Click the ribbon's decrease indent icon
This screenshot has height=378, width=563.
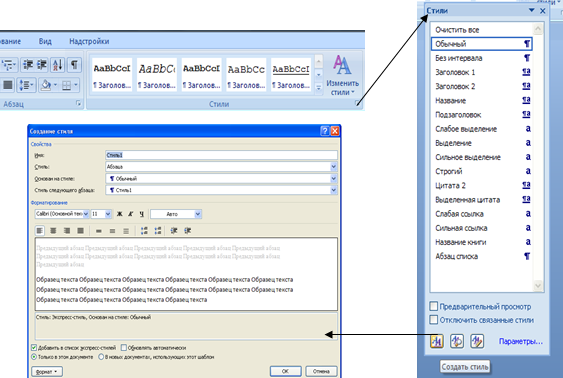tap(28, 65)
